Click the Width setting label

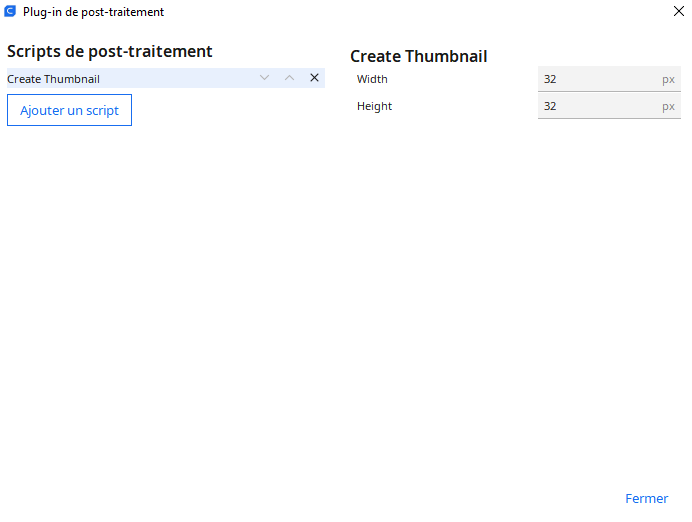[372, 79]
